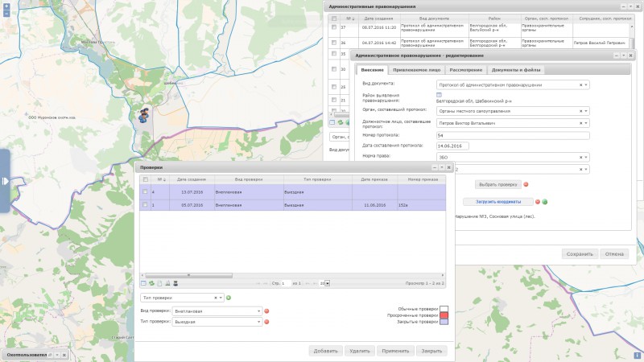Open the Документы и файлы tab
This screenshot has width=644, height=362.
[x=517, y=70]
